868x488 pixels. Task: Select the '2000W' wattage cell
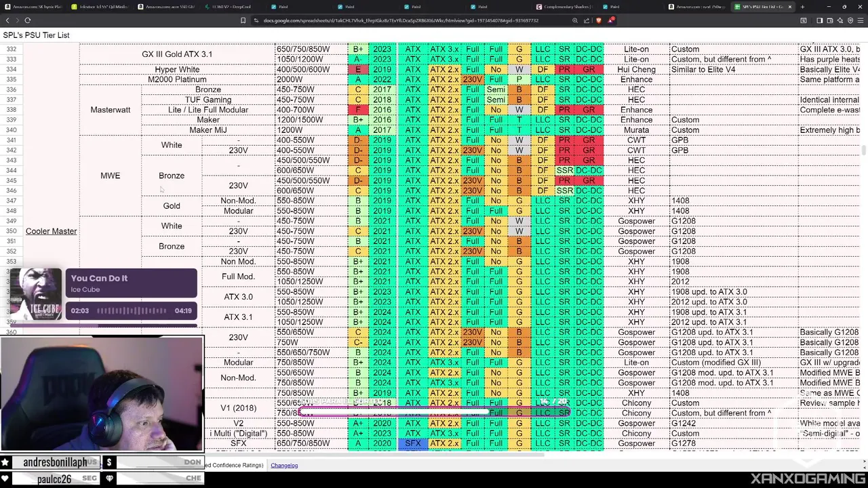coord(311,79)
